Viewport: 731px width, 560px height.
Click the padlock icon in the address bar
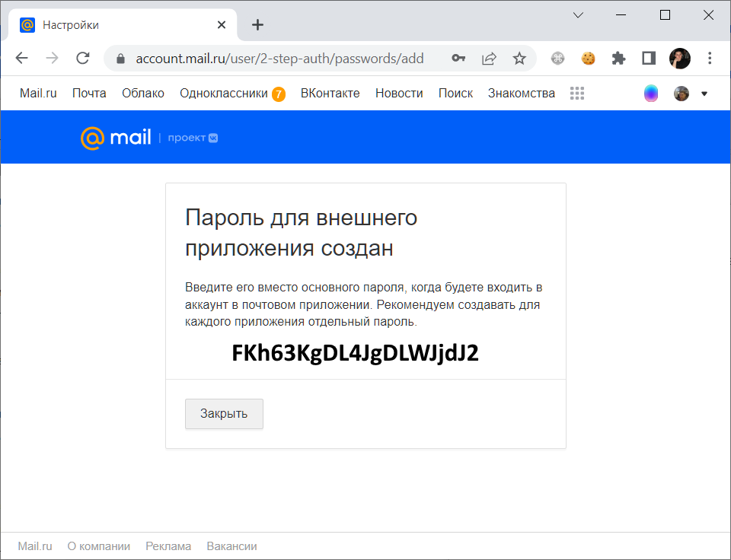(120, 58)
